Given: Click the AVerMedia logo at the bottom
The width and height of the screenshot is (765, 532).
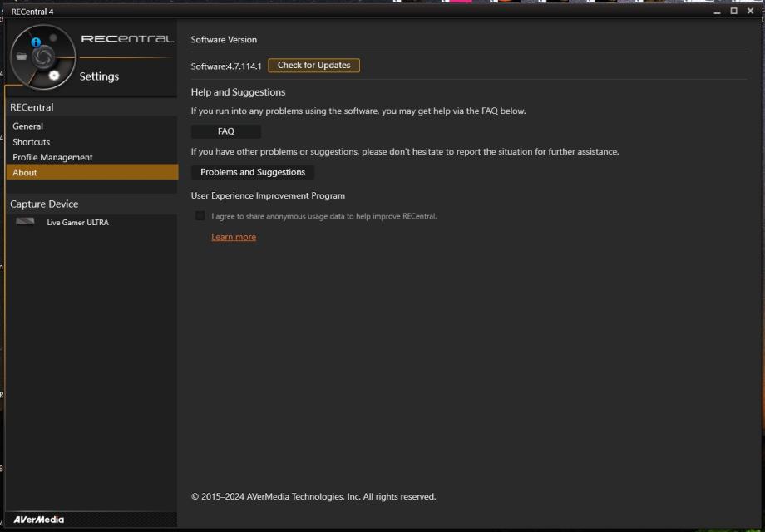Looking at the screenshot, I should (38, 520).
